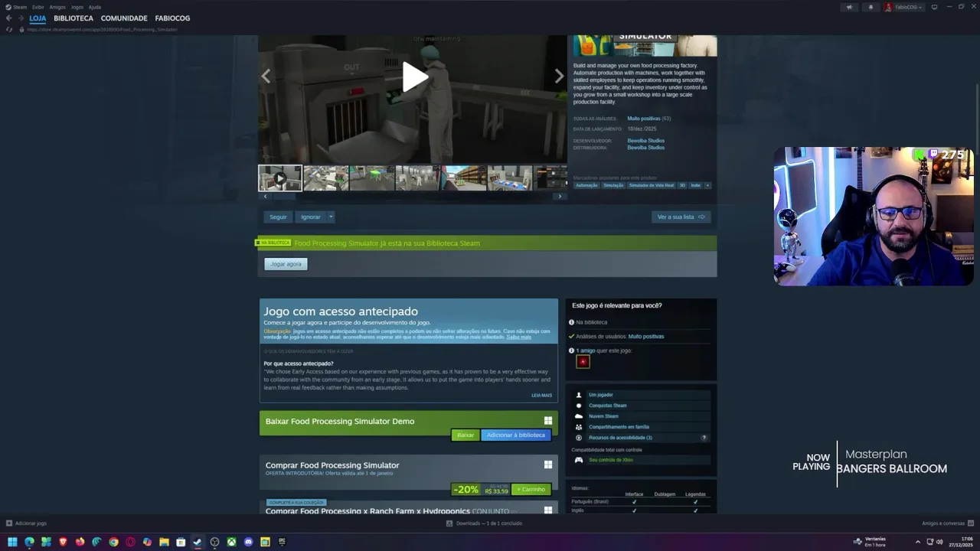Open Recursos de acessibilidade (3)
Viewport: 980px width, 551px height.
coord(620,438)
